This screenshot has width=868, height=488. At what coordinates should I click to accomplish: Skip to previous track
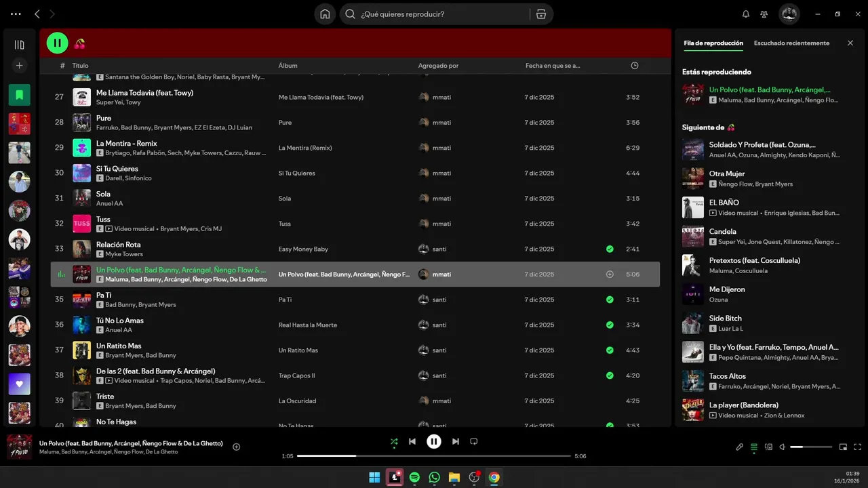coord(412,442)
